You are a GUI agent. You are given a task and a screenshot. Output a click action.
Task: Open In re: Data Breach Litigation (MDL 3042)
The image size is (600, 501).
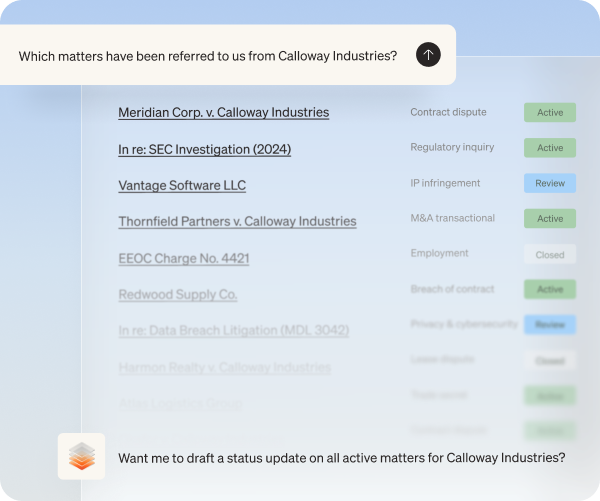click(233, 330)
